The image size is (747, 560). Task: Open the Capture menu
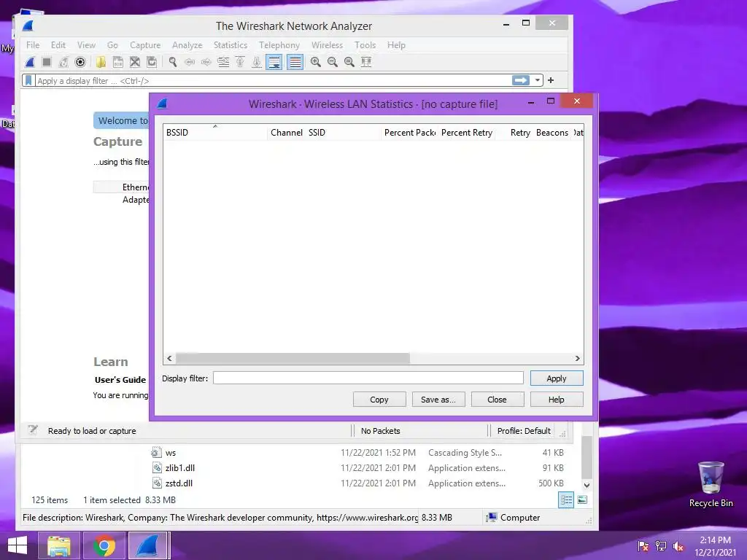(145, 45)
